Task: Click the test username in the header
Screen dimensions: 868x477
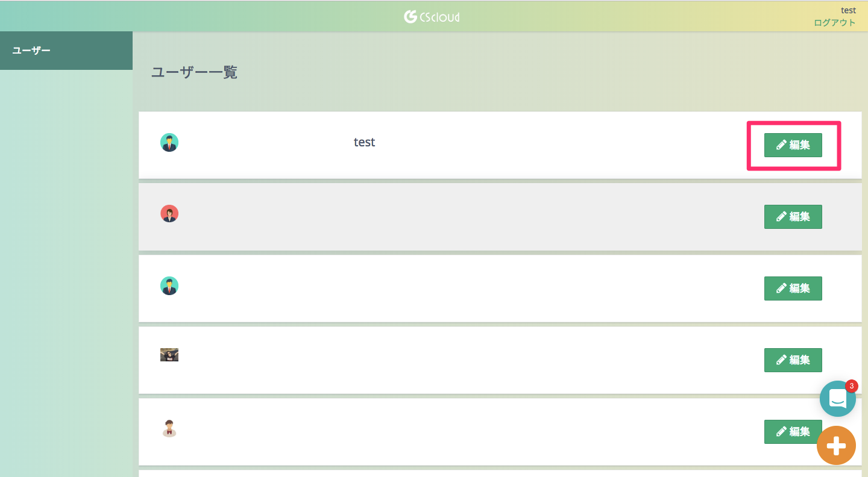Action: tap(848, 10)
